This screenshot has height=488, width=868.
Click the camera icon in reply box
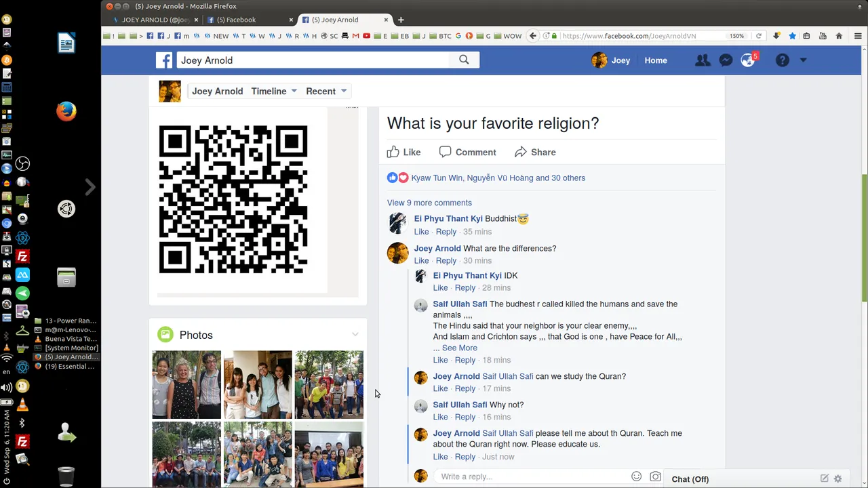click(655, 476)
